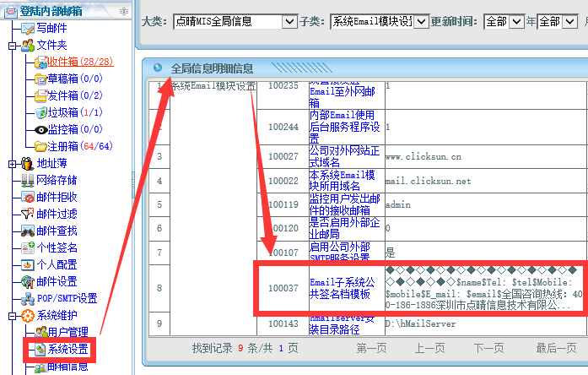Collapse the 系统维护 tree node

(x=12, y=316)
